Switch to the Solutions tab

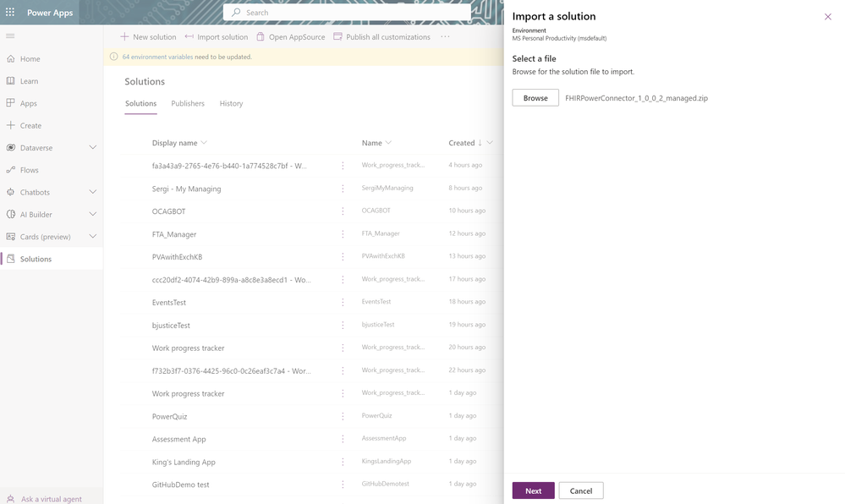140,103
